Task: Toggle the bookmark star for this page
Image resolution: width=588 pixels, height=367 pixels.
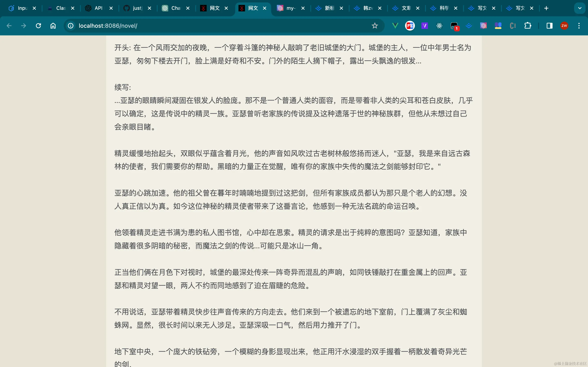Action: 375,25
